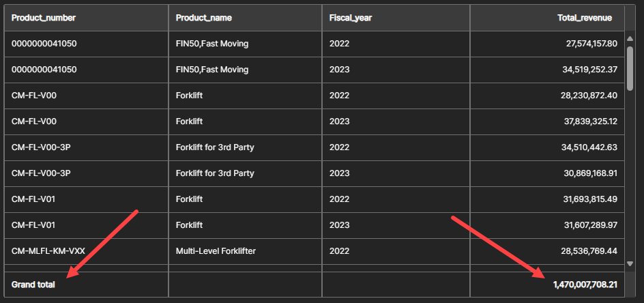The image size is (644, 303).
Task: Click the CM-MLFL-KM-VXX product number cell
Action: click(x=86, y=250)
